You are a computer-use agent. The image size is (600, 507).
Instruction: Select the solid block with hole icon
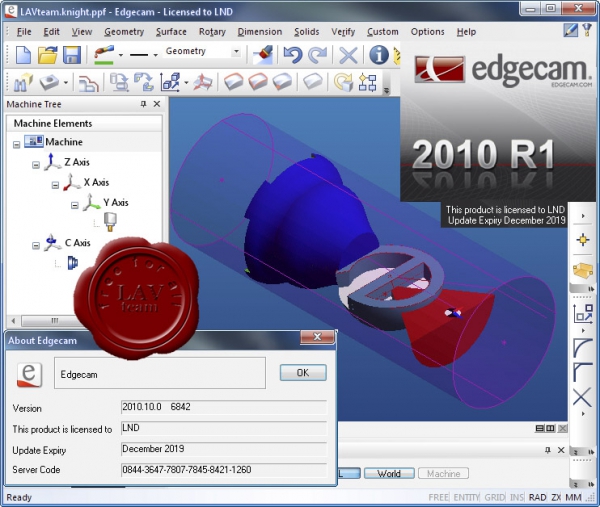(50, 82)
